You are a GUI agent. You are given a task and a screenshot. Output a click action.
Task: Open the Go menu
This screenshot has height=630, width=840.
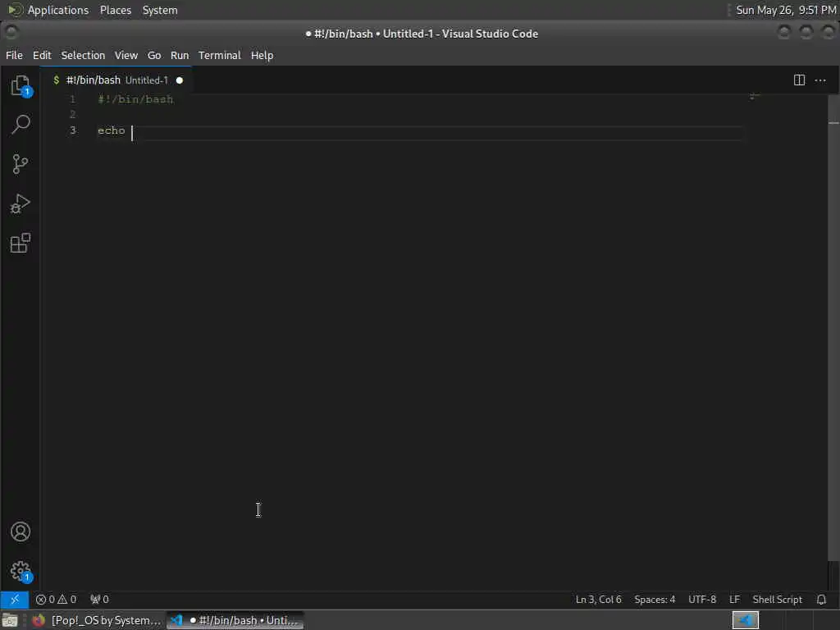(154, 55)
